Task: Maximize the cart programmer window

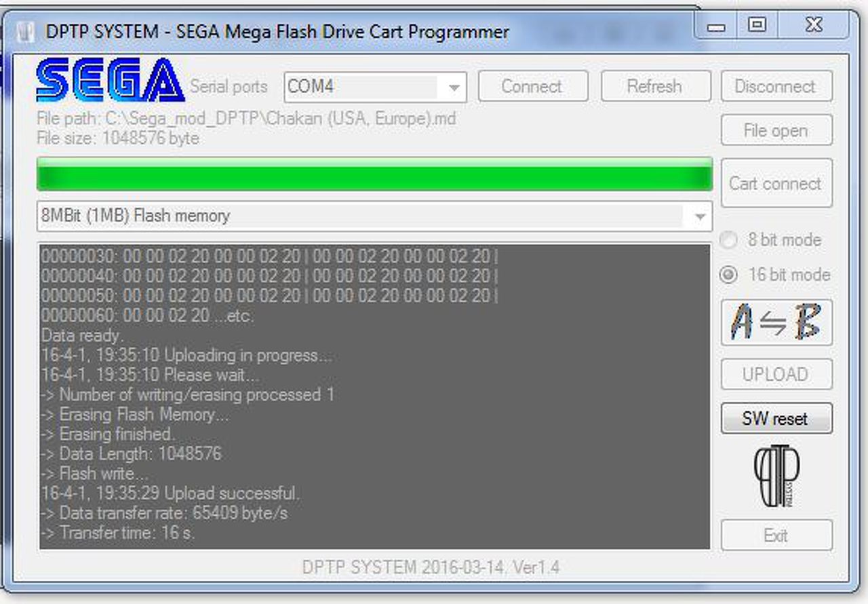Action: (x=757, y=26)
